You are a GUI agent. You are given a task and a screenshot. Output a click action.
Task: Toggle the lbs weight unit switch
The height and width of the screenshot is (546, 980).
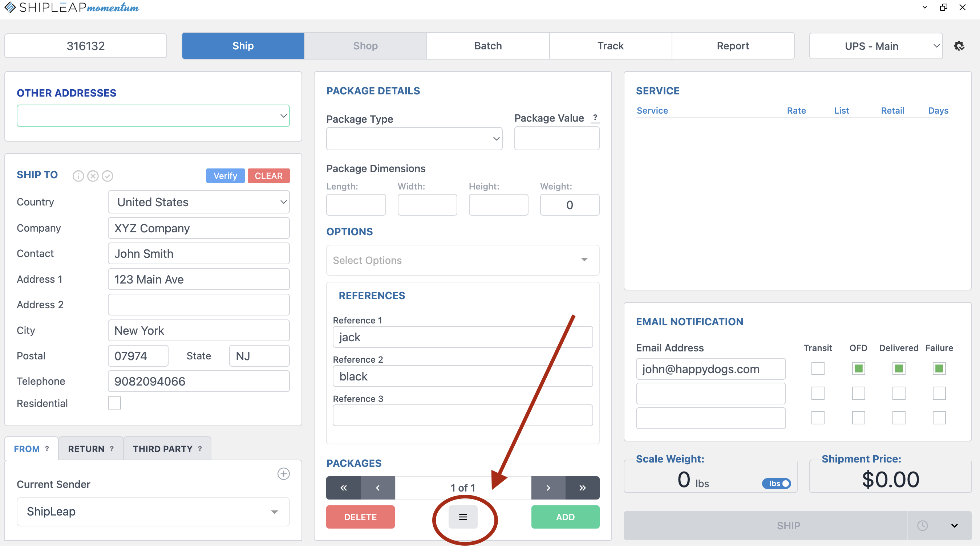click(776, 483)
